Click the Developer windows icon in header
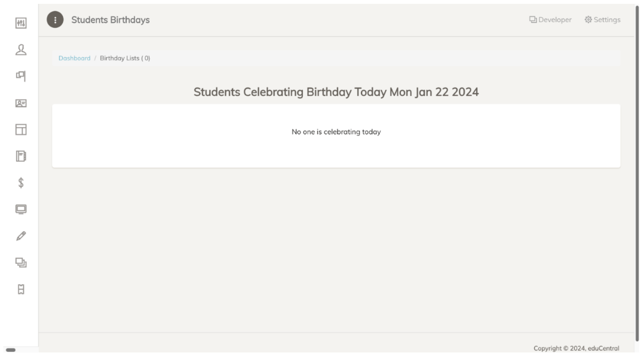The height and width of the screenshot is (355, 644). (x=533, y=20)
